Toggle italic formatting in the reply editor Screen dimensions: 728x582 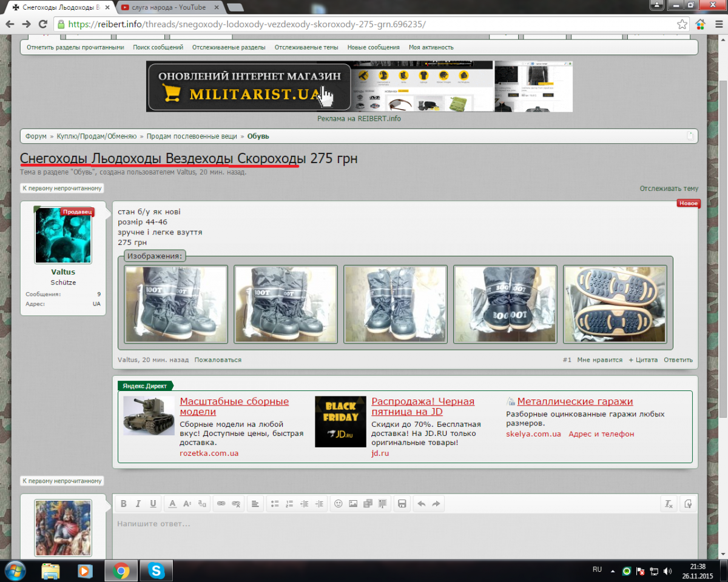tap(138, 504)
